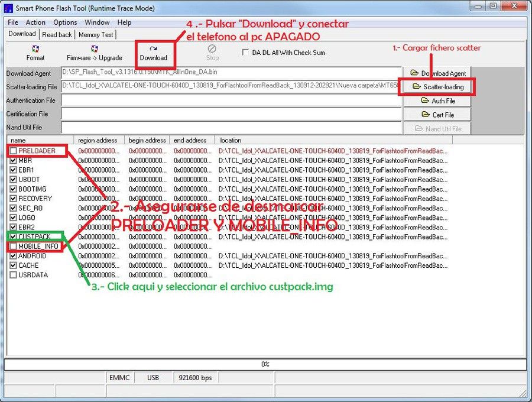Click the PRELOADER row location path

click(x=333, y=151)
